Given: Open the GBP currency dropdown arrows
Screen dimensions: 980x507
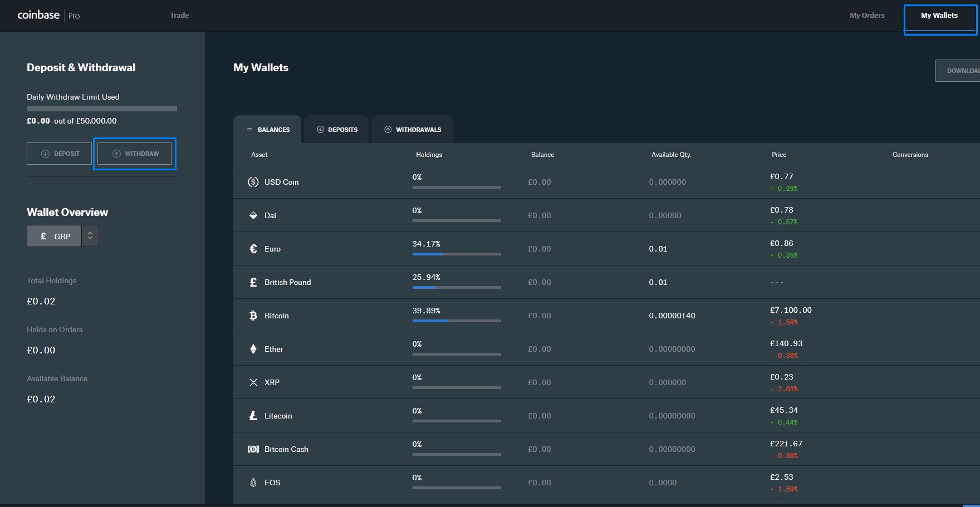Looking at the screenshot, I should [x=90, y=236].
